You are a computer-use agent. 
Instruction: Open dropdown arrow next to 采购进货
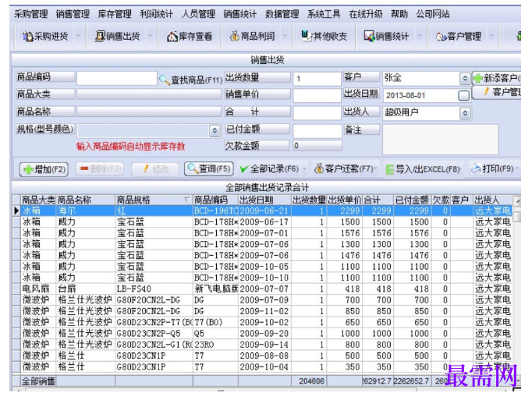[x=78, y=36]
